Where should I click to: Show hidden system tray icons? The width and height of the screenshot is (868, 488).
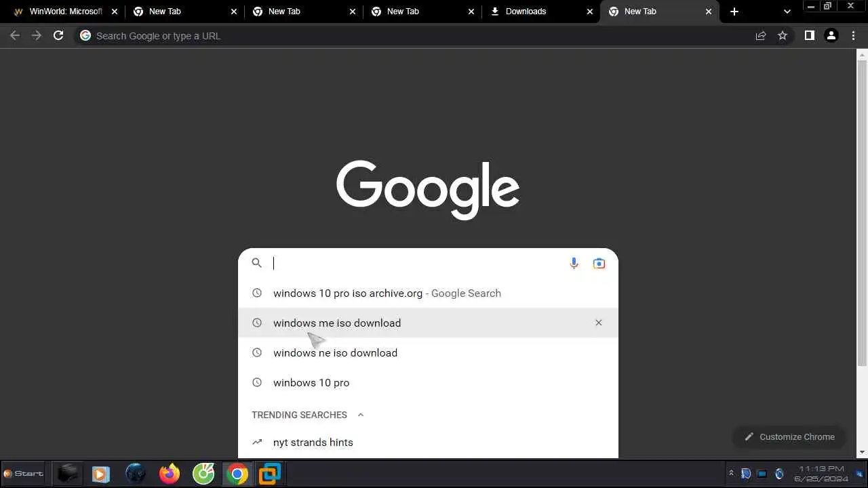731,474
